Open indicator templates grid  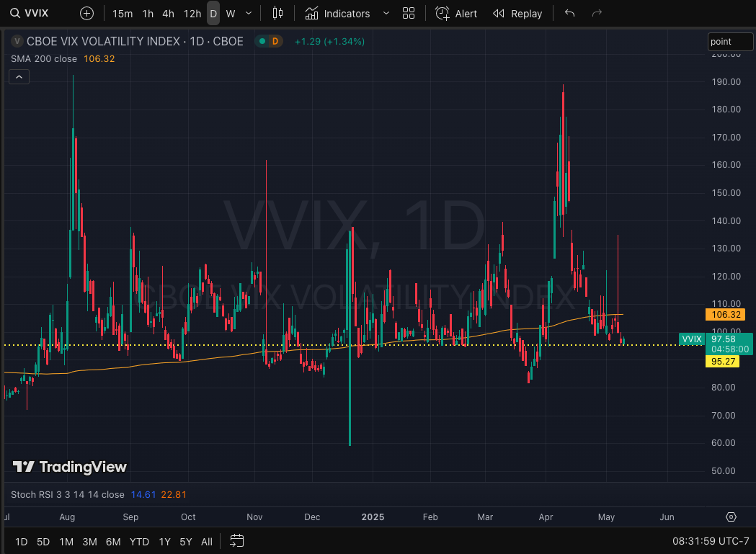[409, 14]
